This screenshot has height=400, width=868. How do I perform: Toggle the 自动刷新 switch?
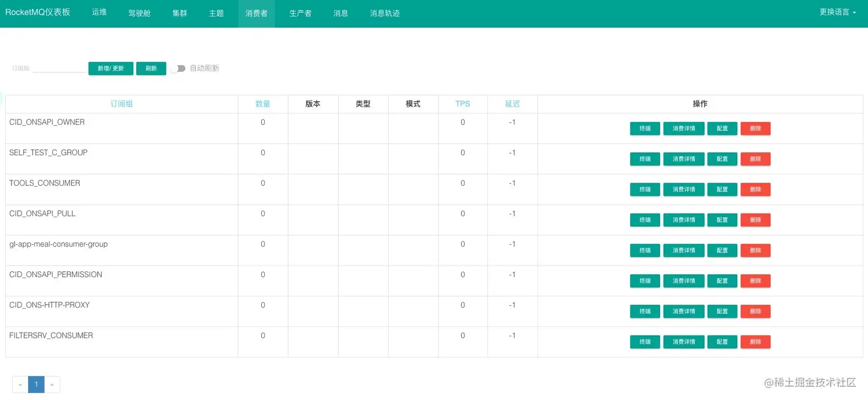[x=179, y=68]
